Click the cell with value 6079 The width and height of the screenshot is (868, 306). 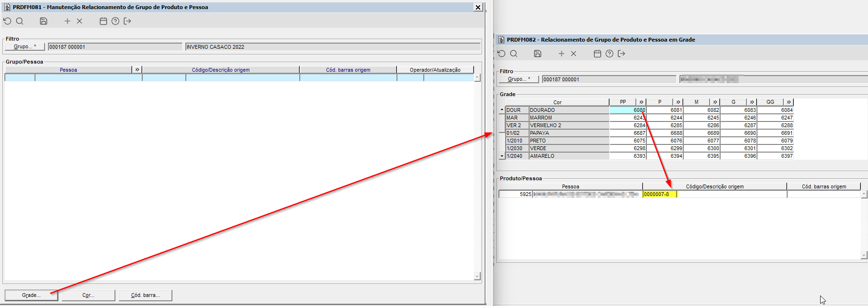775,141
